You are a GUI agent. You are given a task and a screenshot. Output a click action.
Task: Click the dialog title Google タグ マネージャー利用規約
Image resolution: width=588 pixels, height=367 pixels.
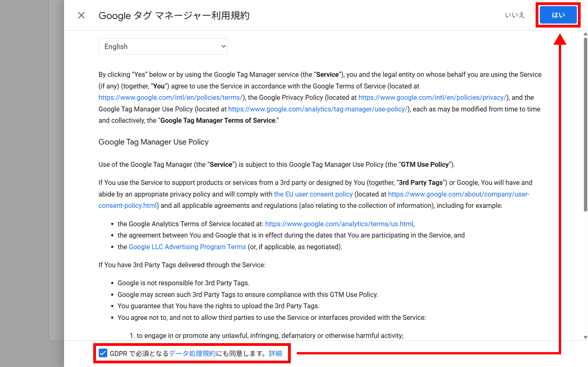tap(174, 16)
